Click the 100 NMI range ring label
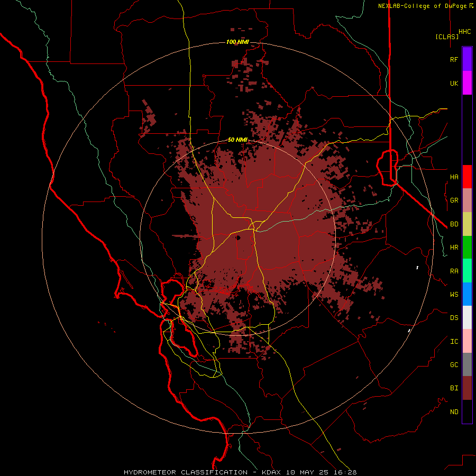Viewport: 476px width, 476px height. point(237,42)
